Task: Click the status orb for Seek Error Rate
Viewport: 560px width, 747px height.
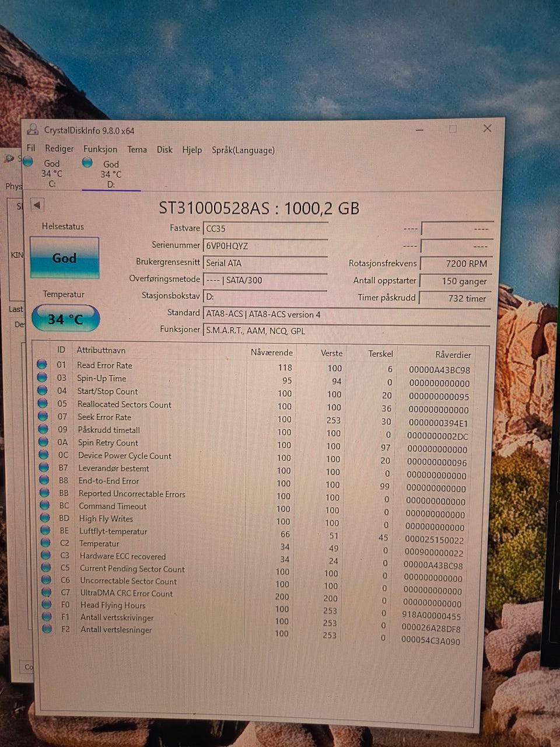Action: (x=43, y=416)
